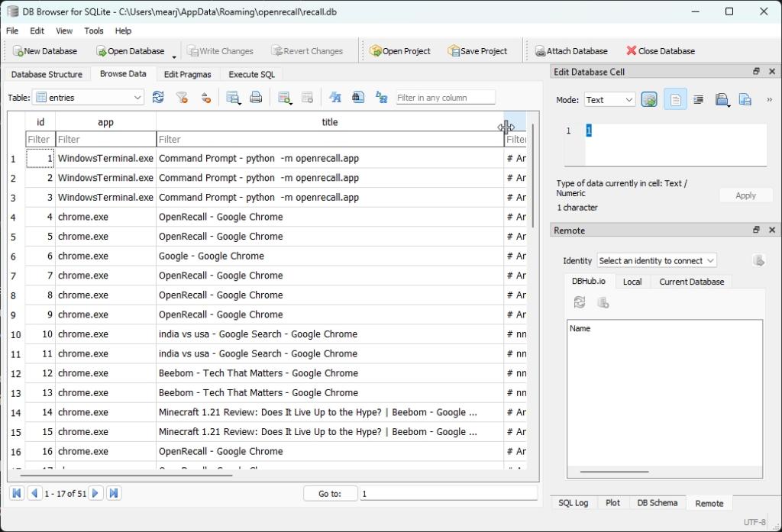Go to the next page of records
The width and height of the screenshot is (782, 532).
point(95,493)
